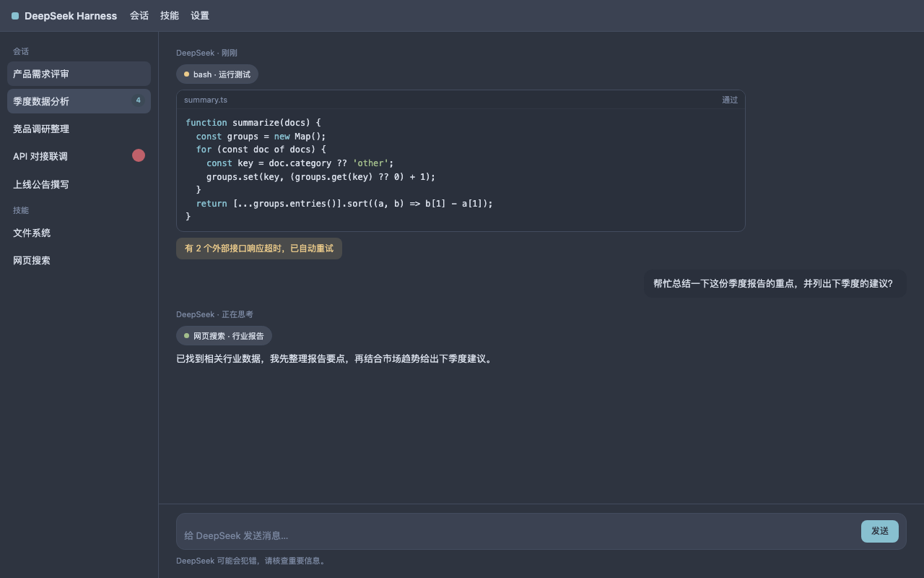Open the API 对接联调 conversation
This screenshot has width=924, height=578.
pos(79,156)
